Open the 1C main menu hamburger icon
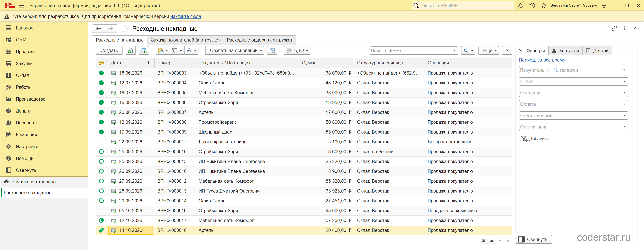This screenshot has width=644, height=250. pyautogui.click(x=22, y=5)
